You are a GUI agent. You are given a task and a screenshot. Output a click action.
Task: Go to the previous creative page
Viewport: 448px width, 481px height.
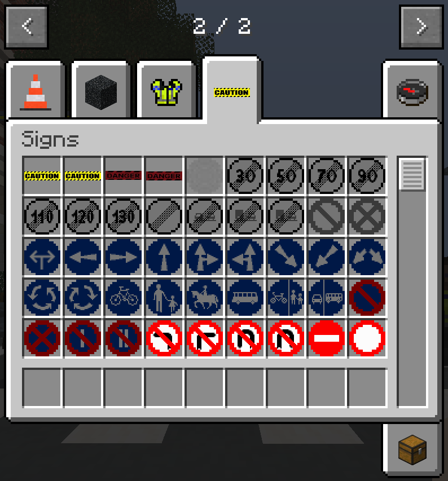coord(27,27)
